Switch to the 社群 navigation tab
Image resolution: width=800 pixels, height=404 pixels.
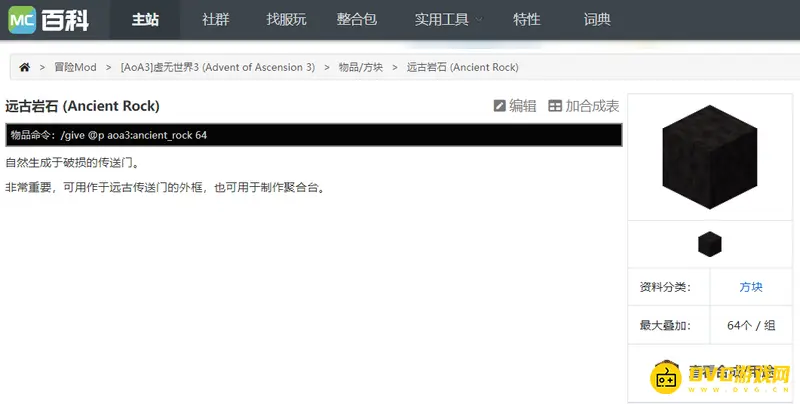click(x=215, y=19)
